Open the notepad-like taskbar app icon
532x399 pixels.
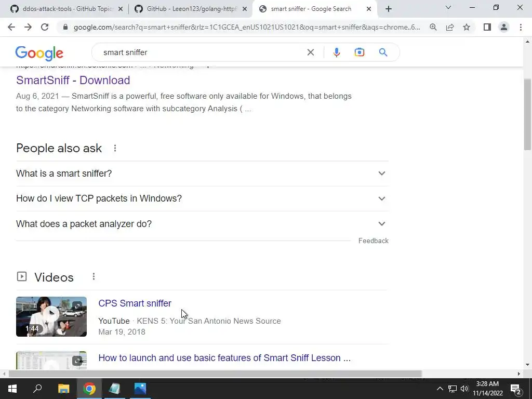pos(114,389)
